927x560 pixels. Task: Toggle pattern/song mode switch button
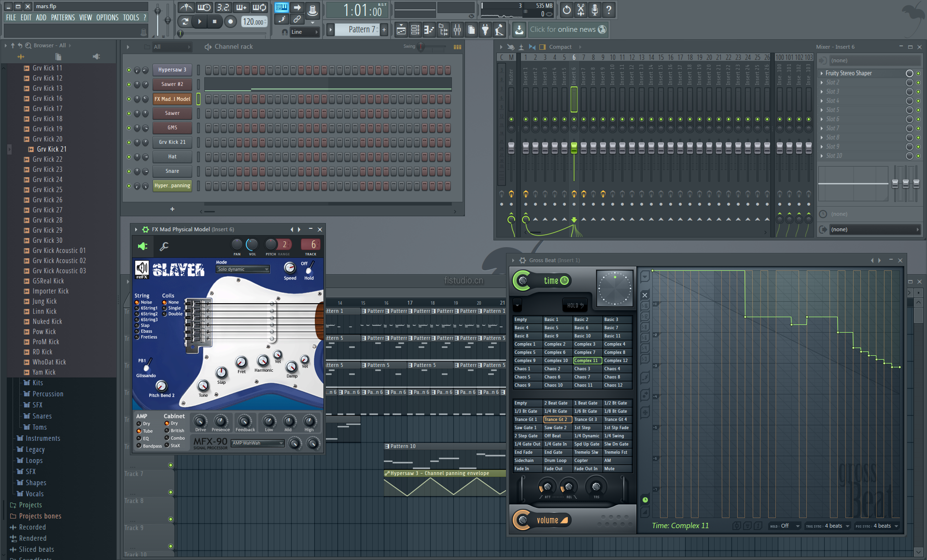point(184,21)
